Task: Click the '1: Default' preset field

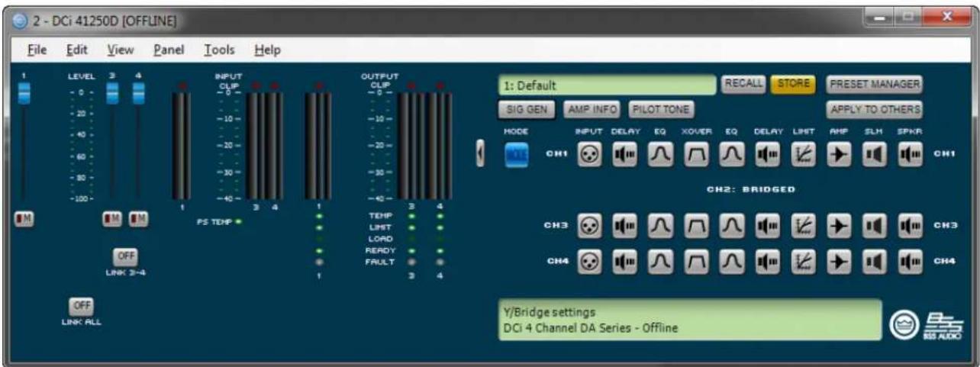Action: click(x=608, y=85)
